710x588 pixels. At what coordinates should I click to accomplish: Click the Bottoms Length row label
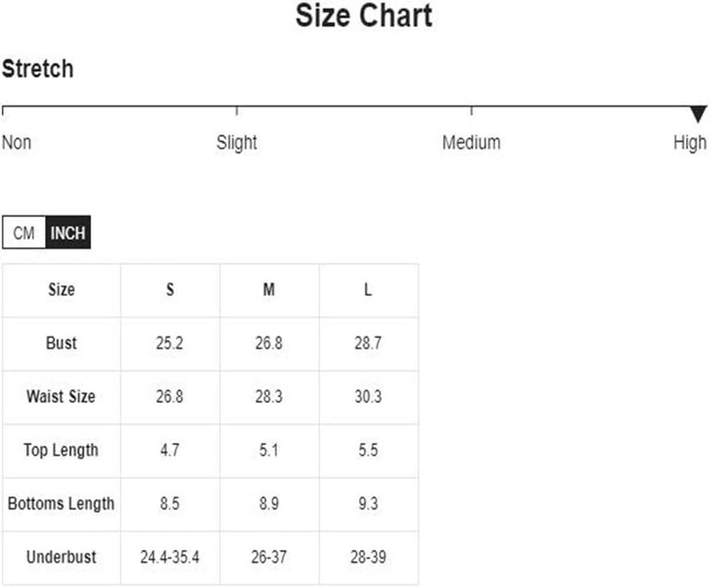pos(61,504)
